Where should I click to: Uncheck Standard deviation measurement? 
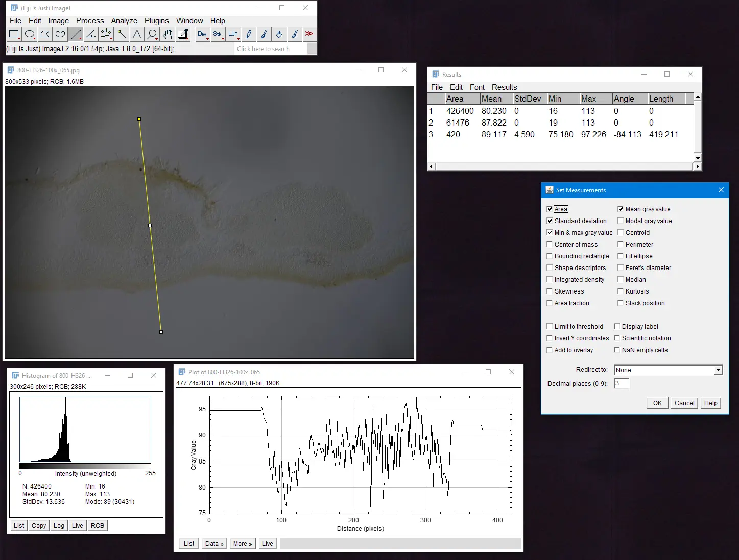(550, 221)
